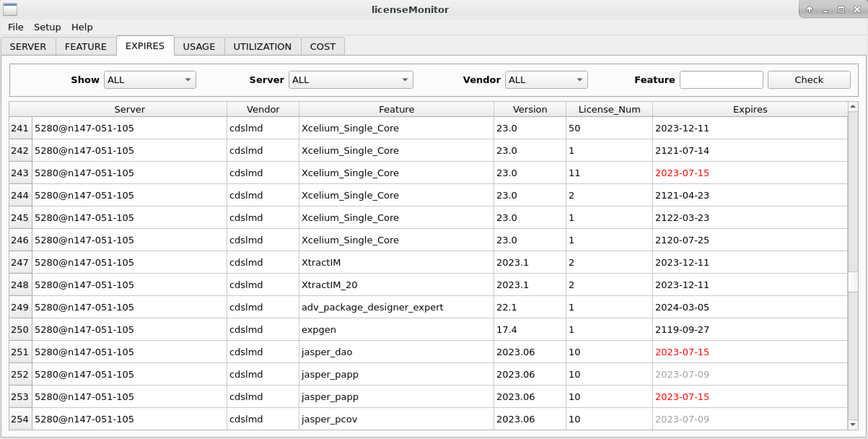Click Xcelium_Single_Core cell in row 242
Screen dimensions: 868x439
[396, 151]
